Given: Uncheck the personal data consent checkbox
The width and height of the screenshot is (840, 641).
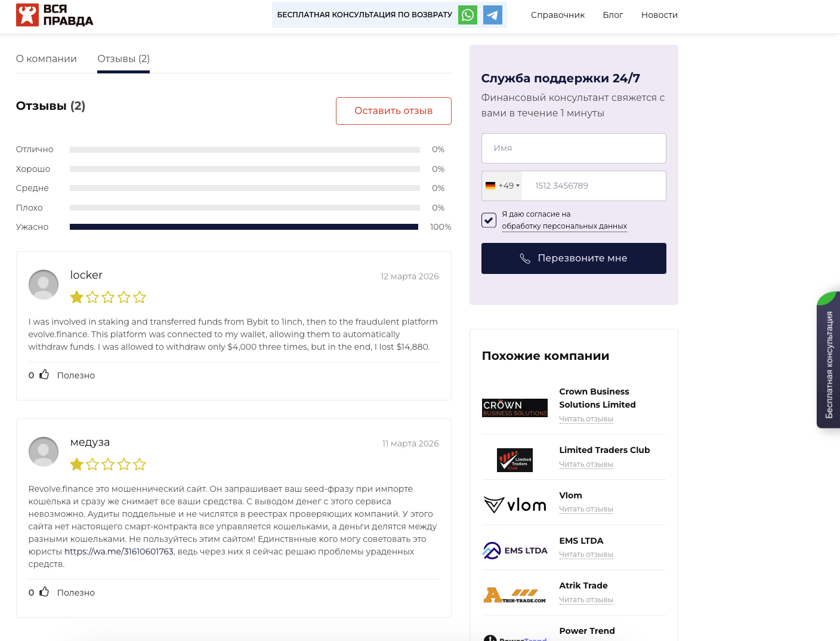Looking at the screenshot, I should pyautogui.click(x=489, y=220).
